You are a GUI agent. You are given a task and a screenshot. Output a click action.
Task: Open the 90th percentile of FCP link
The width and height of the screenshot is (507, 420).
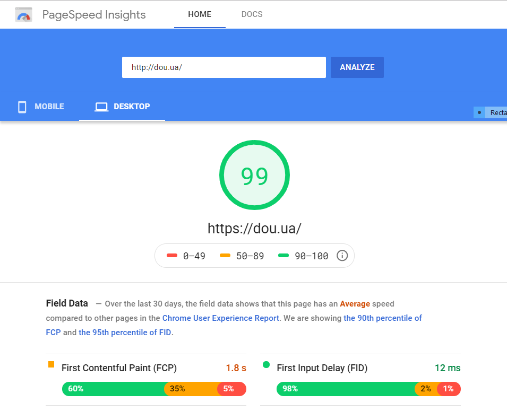pyautogui.click(x=383, y=318)
